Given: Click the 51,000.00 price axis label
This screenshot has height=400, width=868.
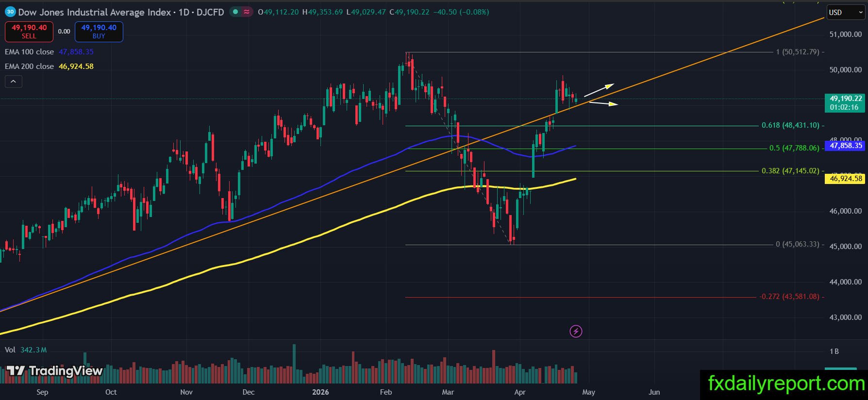Looking at the screenshot, I should click(846, 34).
